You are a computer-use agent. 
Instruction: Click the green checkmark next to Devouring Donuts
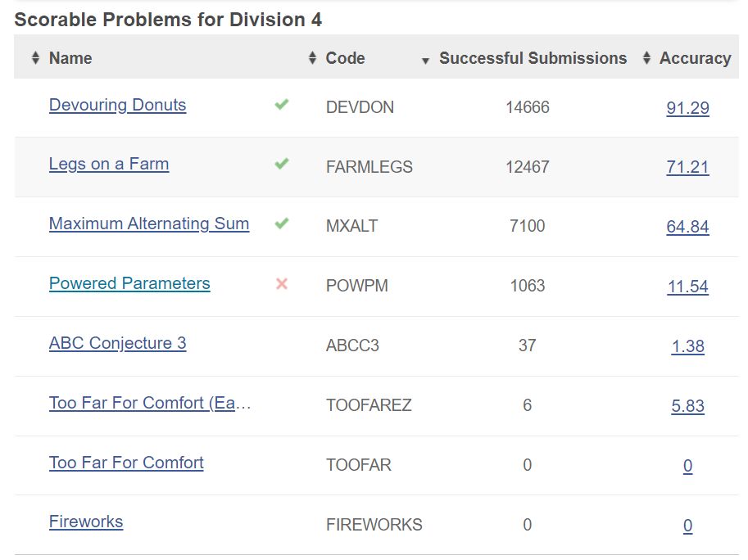282,104
